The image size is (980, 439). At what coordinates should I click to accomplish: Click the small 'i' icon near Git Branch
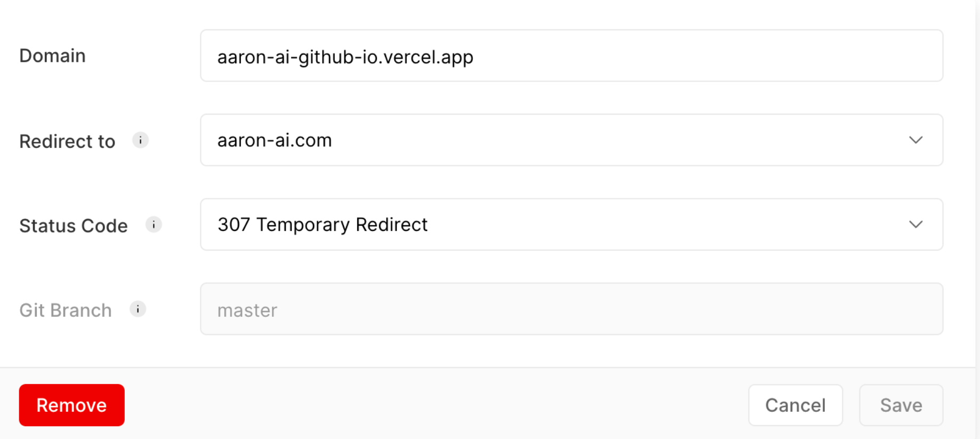tap(138, 309)
